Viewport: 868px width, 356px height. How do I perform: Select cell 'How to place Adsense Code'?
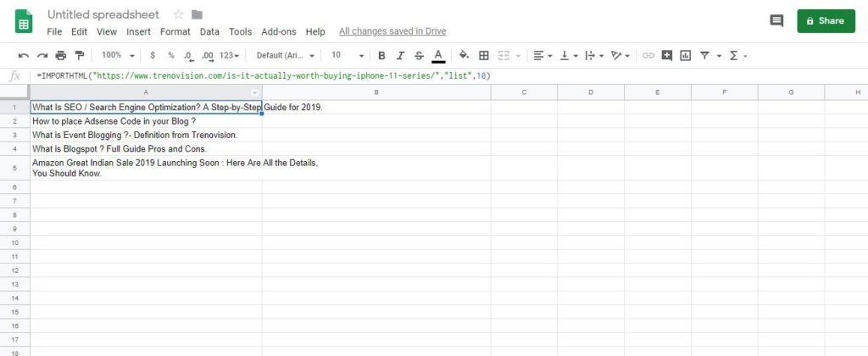pos(146,121)
